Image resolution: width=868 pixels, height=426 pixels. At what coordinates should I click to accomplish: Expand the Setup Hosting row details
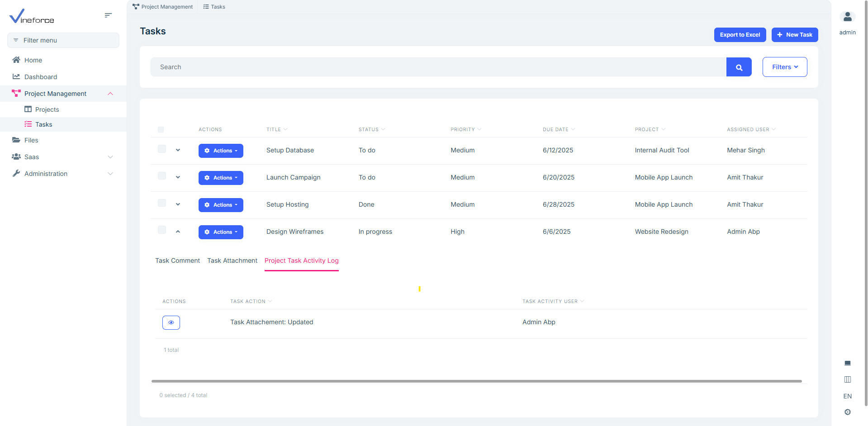point(178,204)
